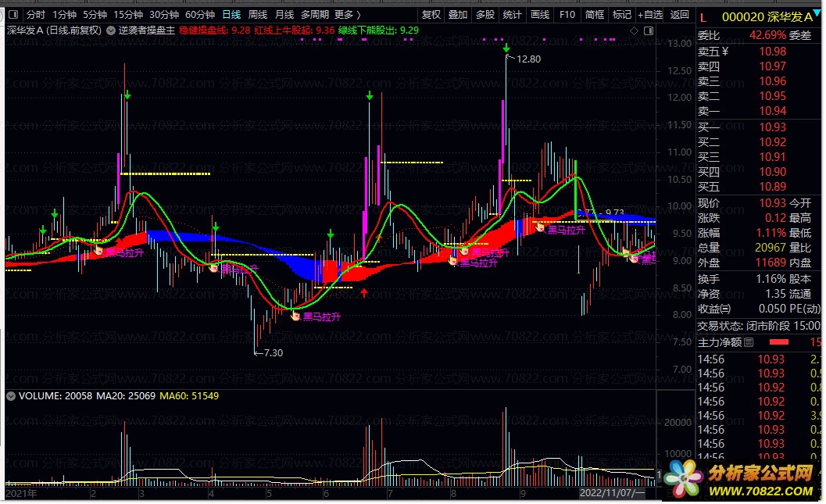This screenshot has width=826, height=504.
Task: Click the 黑马拉升 signal near 8.00 low
Action: 321,317
